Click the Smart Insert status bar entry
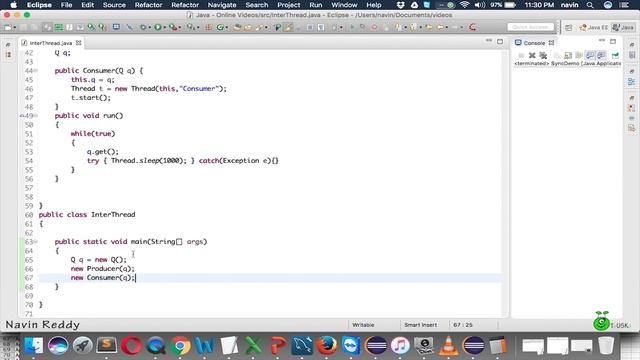Viewport: 640px width, 360px height. click(x=420, y=325)
